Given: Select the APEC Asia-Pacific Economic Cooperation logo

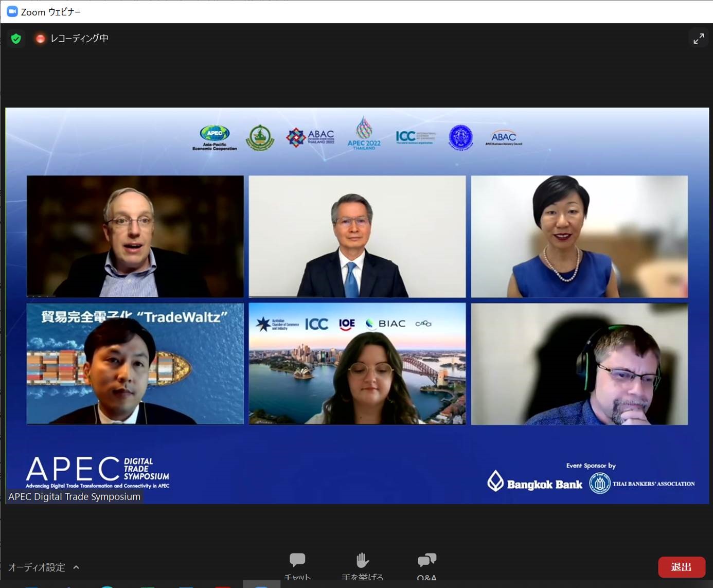Looking at the screenshot, I should coord(215,138).
